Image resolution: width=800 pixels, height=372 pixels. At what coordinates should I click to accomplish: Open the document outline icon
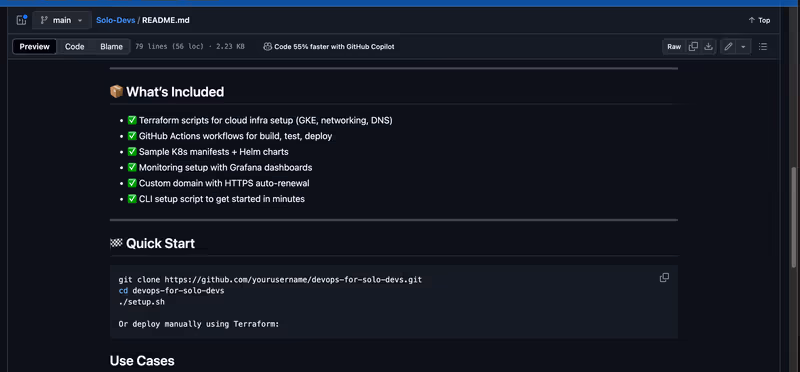(x=763, y=46)
